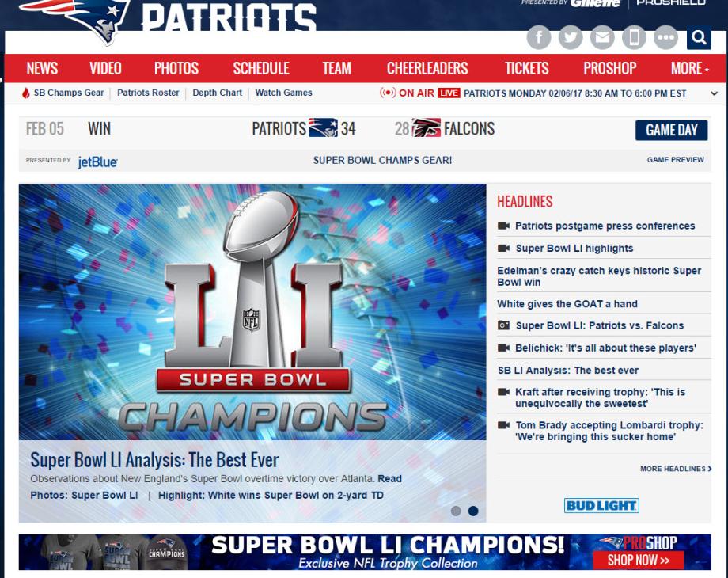This screenshot has width=728, height=578.
Task: Open the Patriots Roster link
Action: 148,93
